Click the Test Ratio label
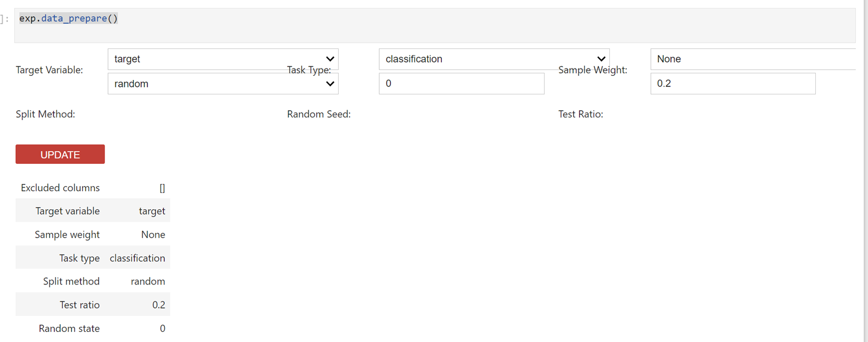 click(580, 114)
